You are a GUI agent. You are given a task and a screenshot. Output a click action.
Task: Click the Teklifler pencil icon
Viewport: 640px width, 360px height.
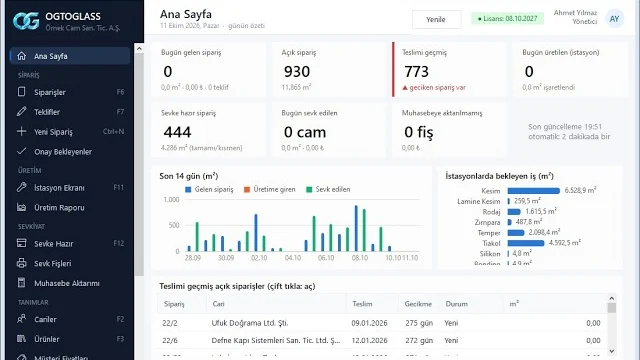(21, 111)
